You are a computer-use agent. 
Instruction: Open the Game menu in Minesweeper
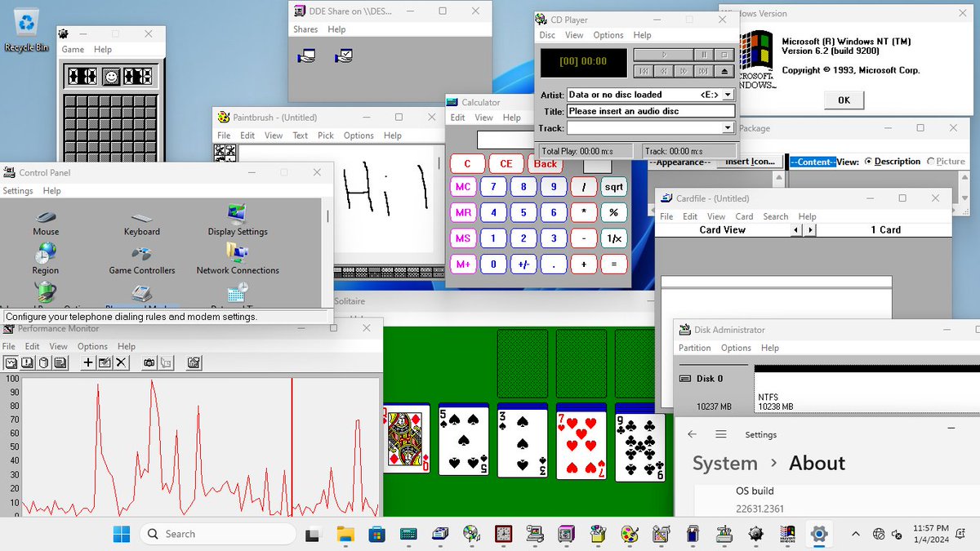click(x=73, y=49)
